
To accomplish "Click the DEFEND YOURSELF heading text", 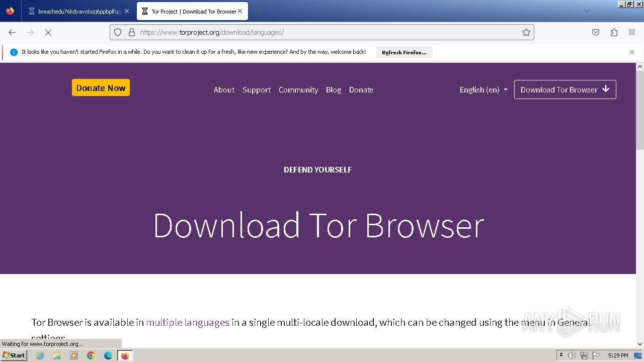I will click(x=318, y=170).
